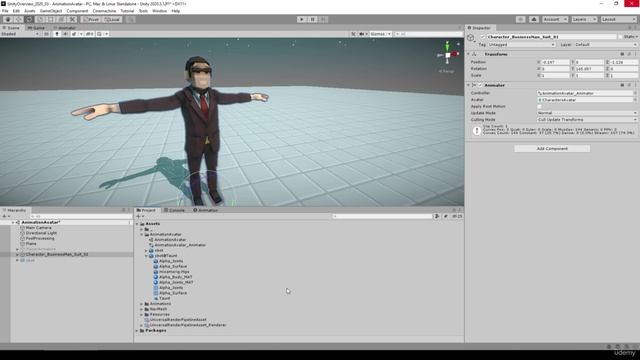Open the Account dropdown
Viewport: 640px width, 360px height.
[555, 19]
